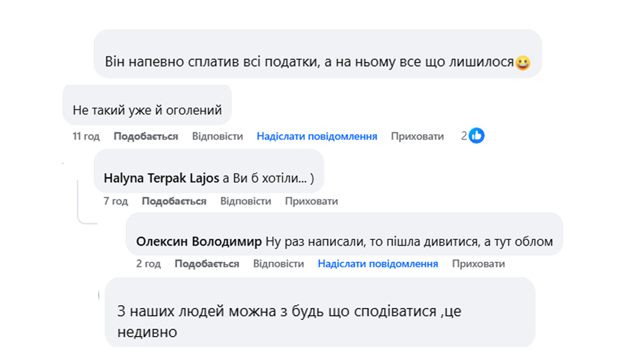Viewport: 644px width, 362px height.
Task: Click "Відповісти" beside the 7 год timestamp
Action: [246, 202]
